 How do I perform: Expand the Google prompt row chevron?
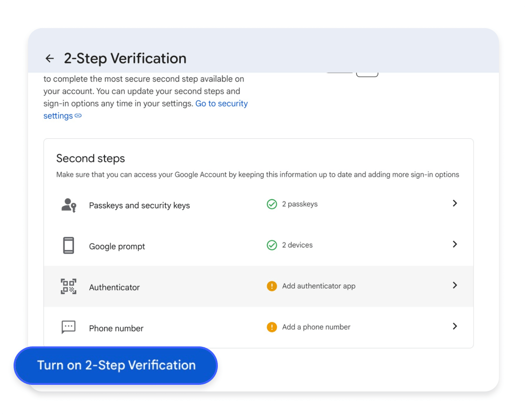[x=454, y=244]
